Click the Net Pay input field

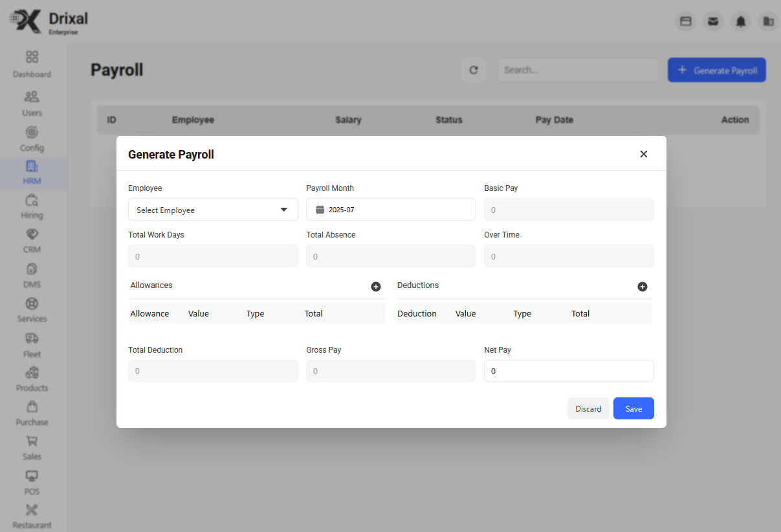[x=569, y=371]
